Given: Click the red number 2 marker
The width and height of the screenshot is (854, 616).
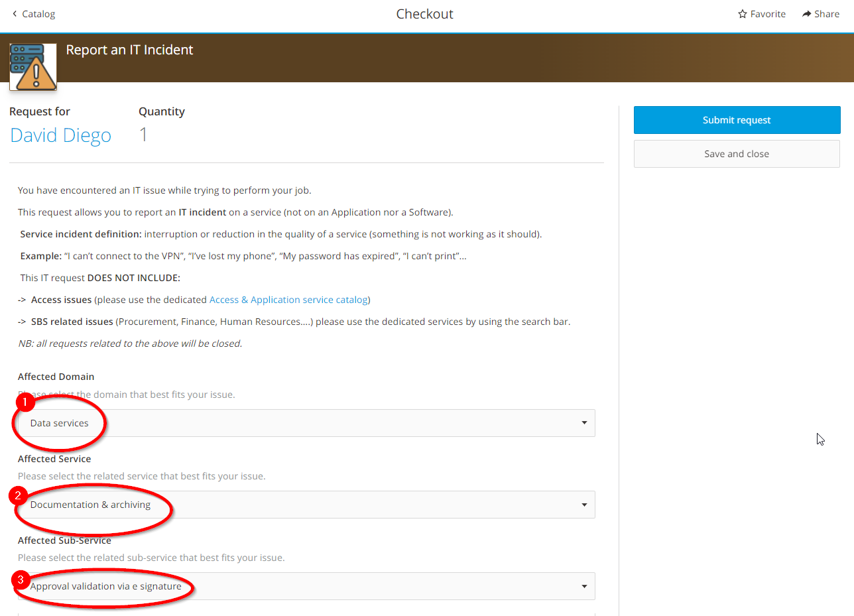Looking at the screenshot, I should (20, 495).
